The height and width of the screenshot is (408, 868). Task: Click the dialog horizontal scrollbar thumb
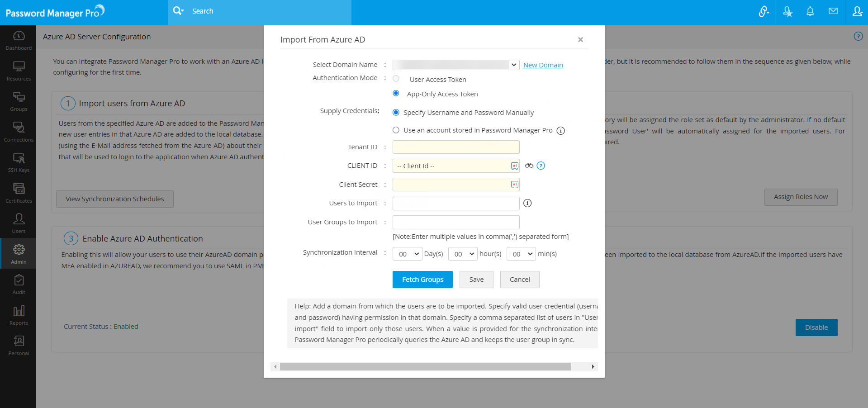point(425,366)
